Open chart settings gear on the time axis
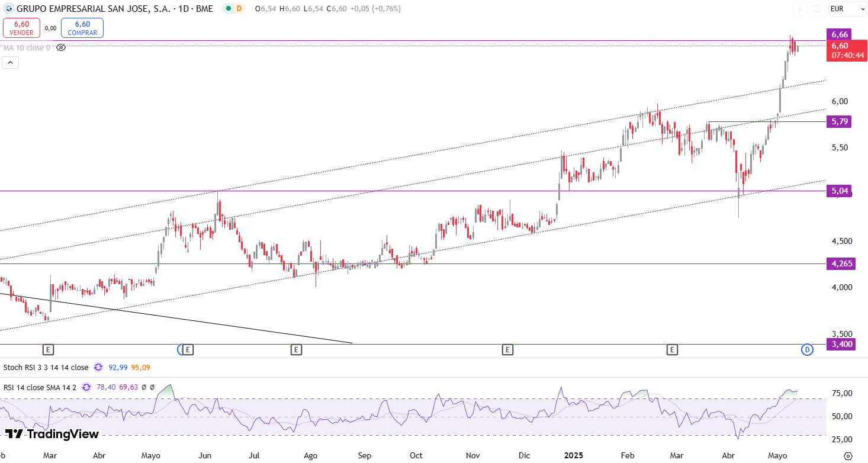Viewport: 868px width, 463px height. coord(848,455)
